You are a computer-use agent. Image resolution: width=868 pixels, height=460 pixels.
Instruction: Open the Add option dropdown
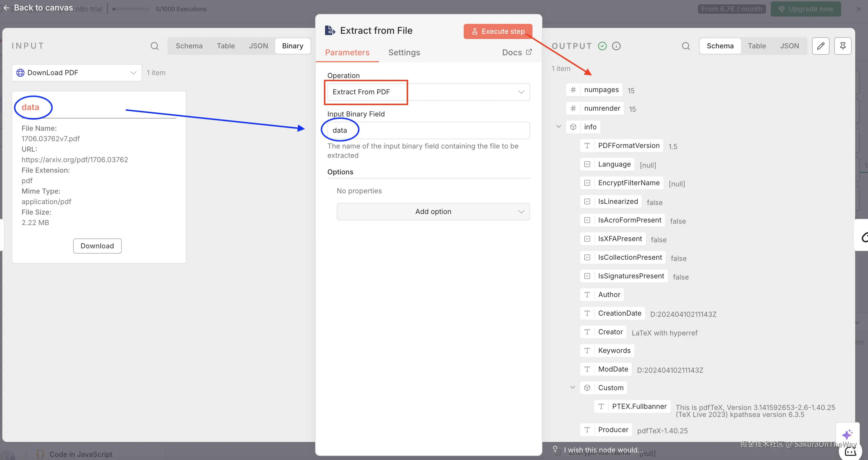coord(433,211)
